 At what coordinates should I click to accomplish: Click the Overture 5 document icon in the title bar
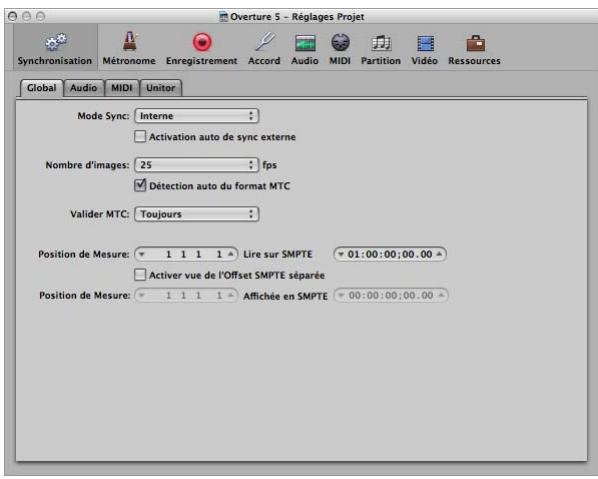point(223,17)
